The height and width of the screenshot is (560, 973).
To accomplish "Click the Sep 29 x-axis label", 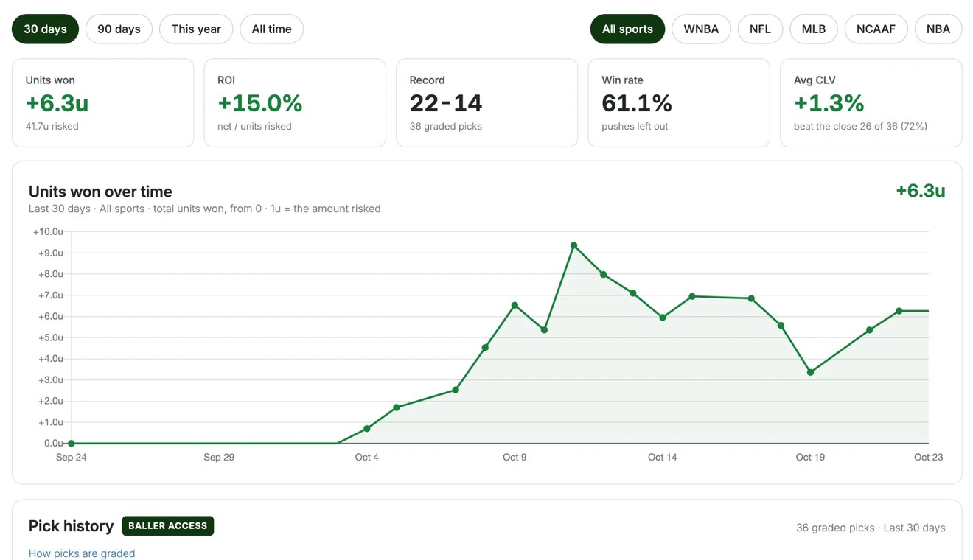I will [x=219, y=457].
